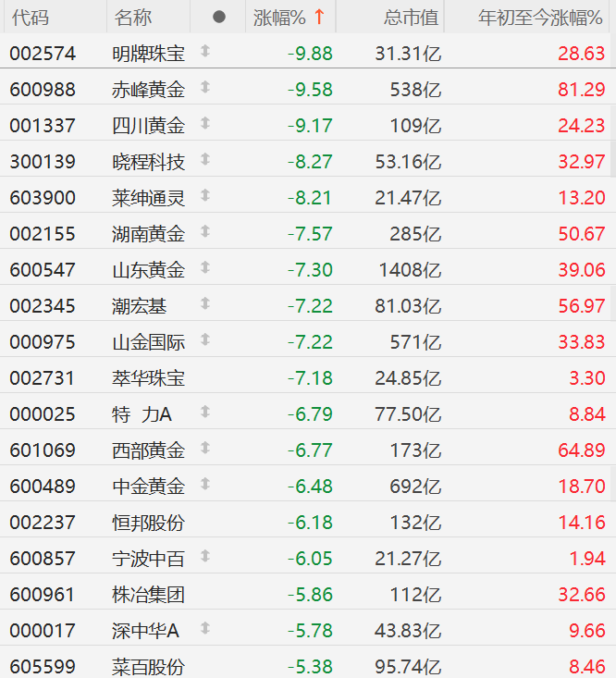Screen dimensions: 616x678
Task: Click the -9.88 change value
Action: click(311, 54)
